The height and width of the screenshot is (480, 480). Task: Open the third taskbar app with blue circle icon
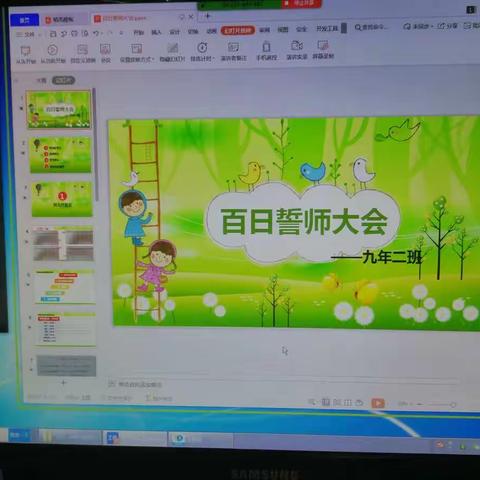pos(200,439)
